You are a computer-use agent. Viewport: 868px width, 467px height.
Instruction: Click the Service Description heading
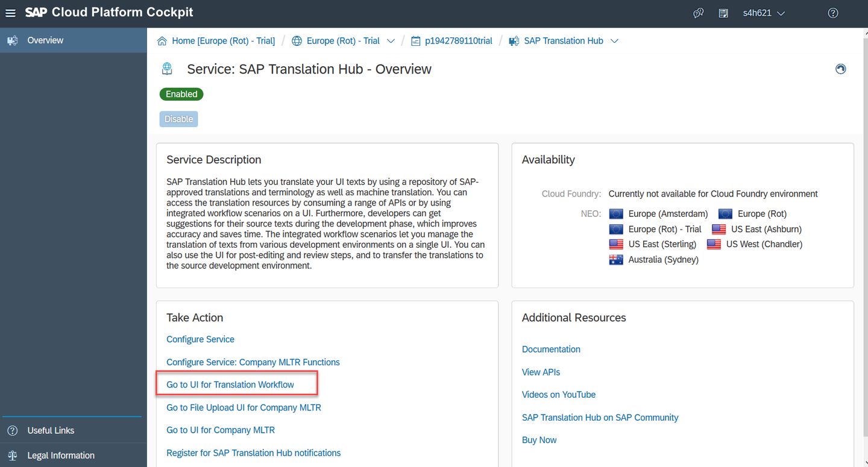213,160
